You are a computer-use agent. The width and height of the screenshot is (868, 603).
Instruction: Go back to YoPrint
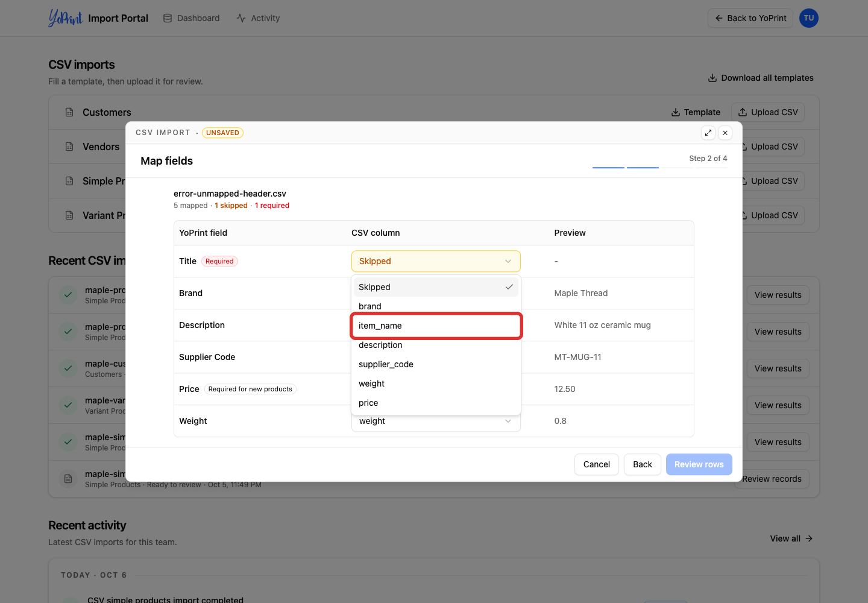pyautogui.click(x=750, y=18)
